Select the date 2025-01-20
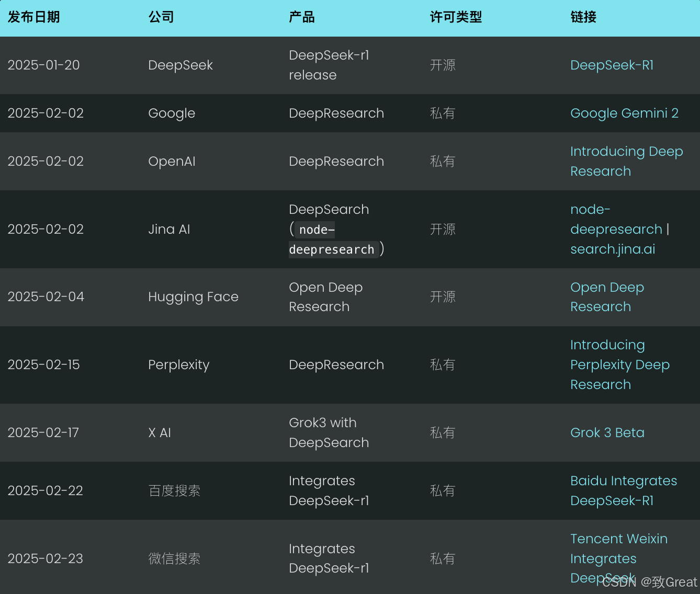Image resolution: width=700 pixels, height=594 pixels. [x=43, y=65]
